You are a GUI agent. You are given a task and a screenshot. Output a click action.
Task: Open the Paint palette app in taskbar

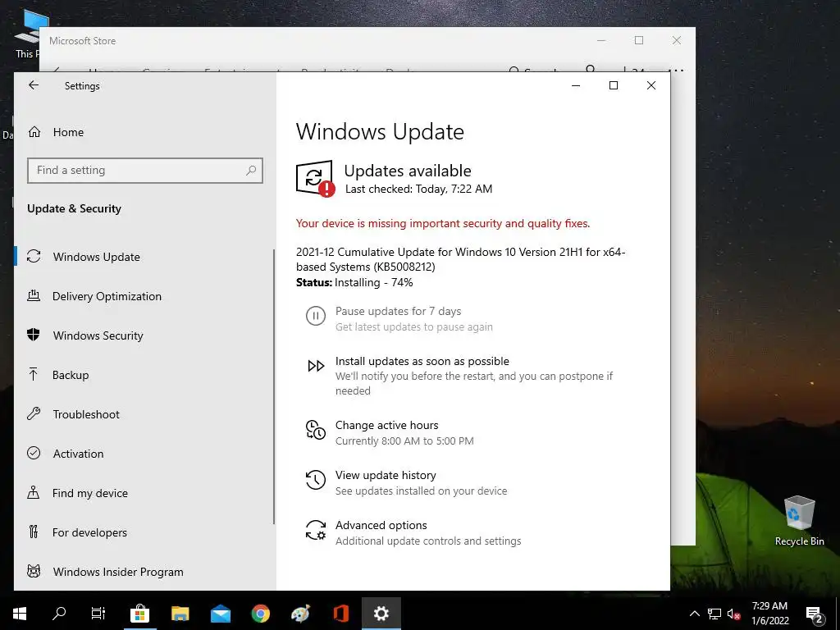[300, 614]
